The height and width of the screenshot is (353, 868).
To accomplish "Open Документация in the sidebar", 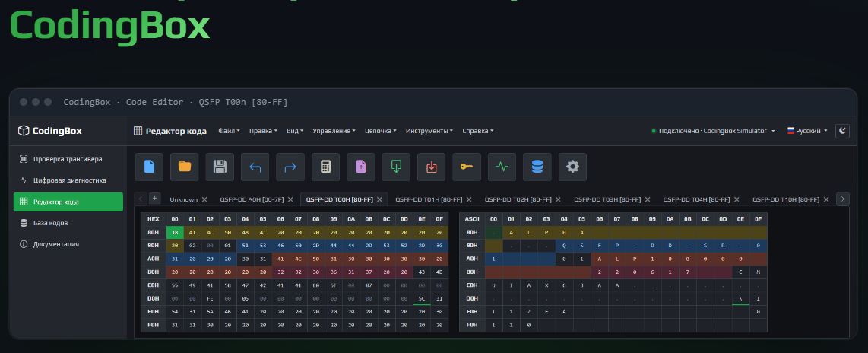I will click(68, 244).
